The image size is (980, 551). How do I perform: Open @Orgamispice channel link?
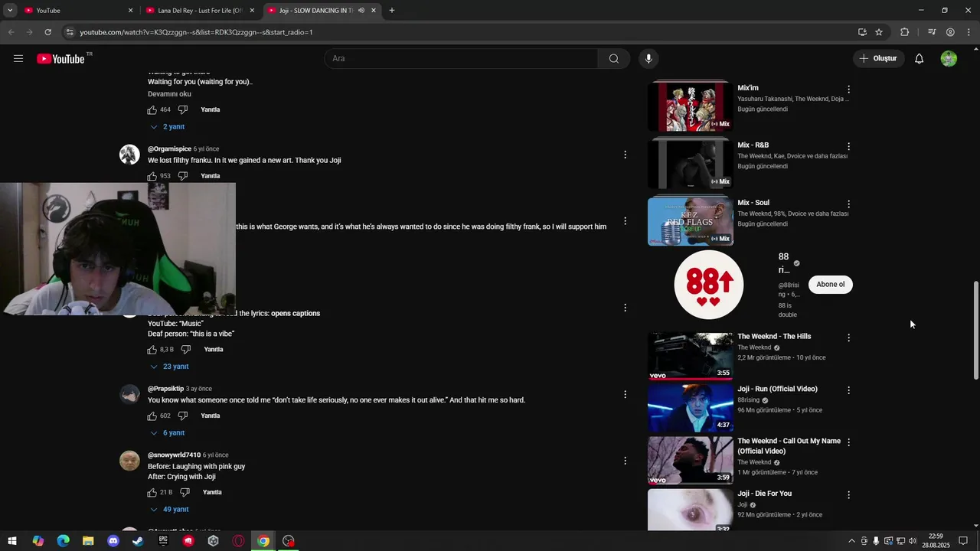click(169, 149)
